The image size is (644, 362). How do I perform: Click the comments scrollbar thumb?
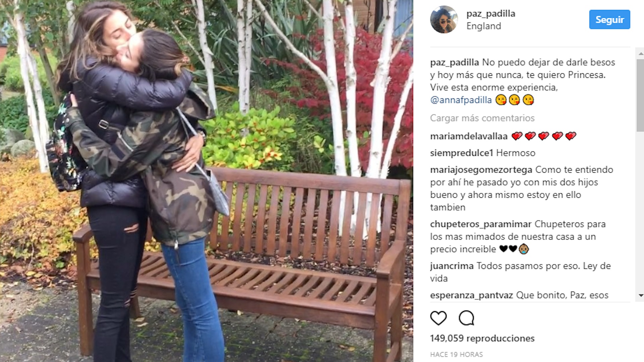point(640,95)
